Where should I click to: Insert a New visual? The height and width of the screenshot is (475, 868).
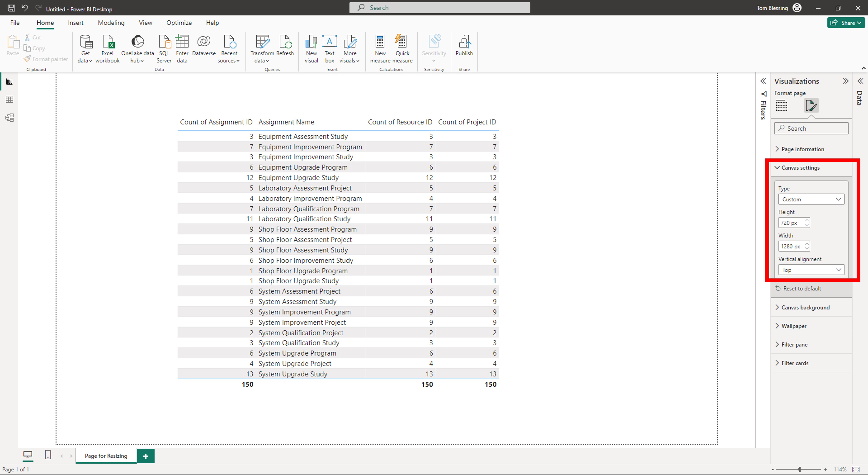coord(311,42)
